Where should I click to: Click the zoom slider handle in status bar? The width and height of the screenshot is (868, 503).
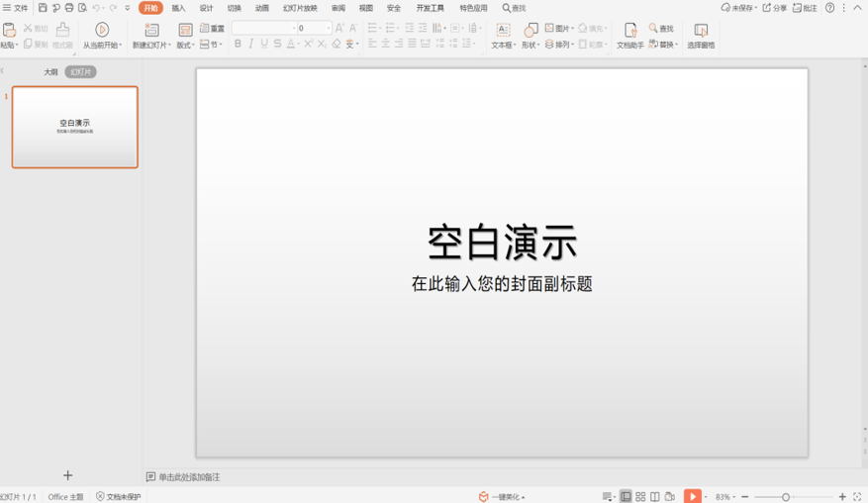tap(786, 496)
